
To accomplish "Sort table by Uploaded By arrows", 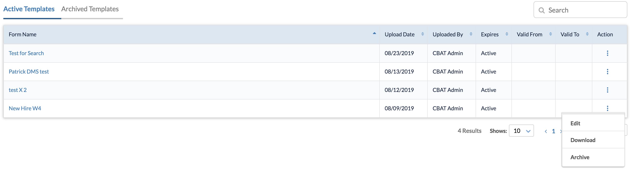I will pyautogui.click(x=471, y=34).
